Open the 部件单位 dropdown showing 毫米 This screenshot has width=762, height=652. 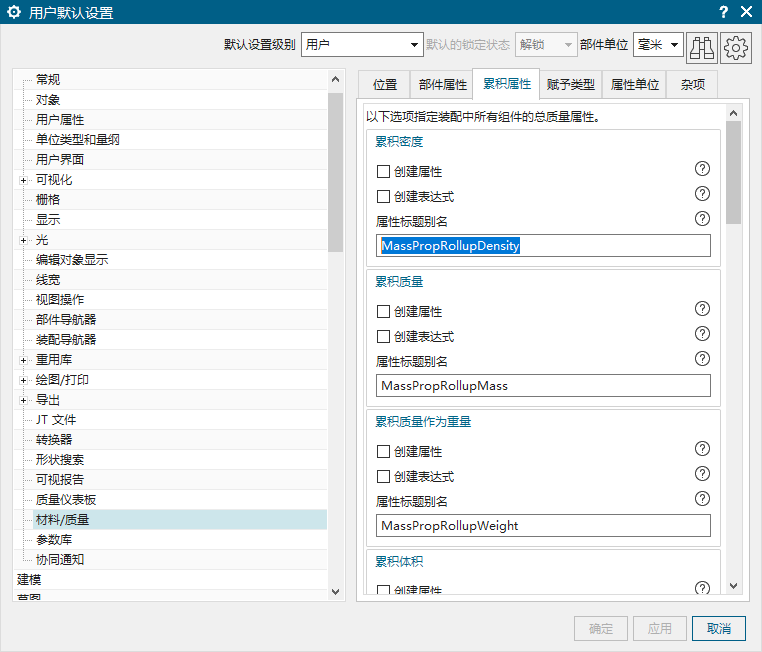tap(658, 45)
